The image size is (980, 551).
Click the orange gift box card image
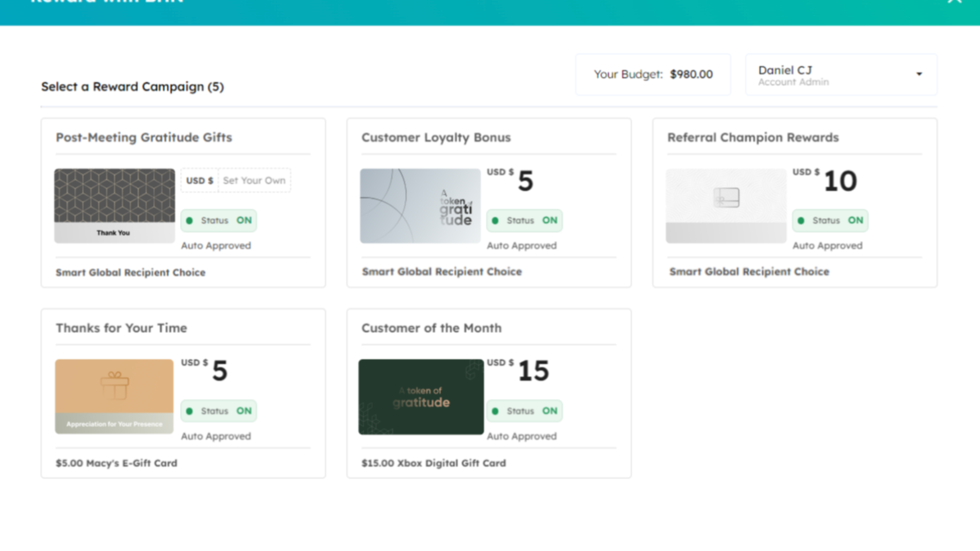point(114,396)
